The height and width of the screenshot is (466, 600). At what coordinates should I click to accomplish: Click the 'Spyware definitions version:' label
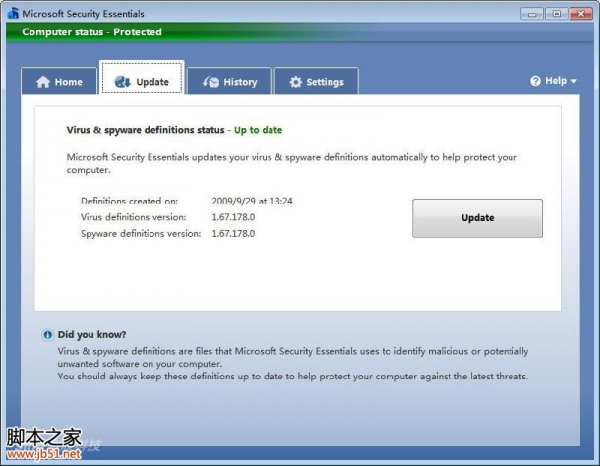(141, 233)
